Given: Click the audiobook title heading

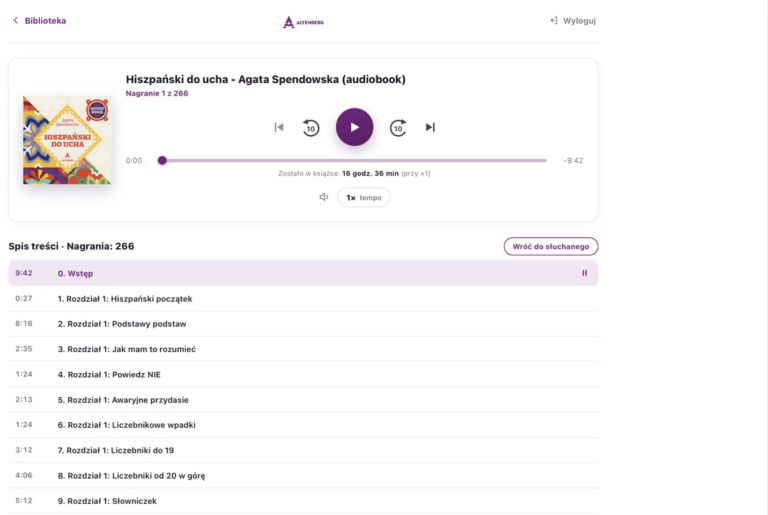Looking at the screenshot, I should 265,79.
